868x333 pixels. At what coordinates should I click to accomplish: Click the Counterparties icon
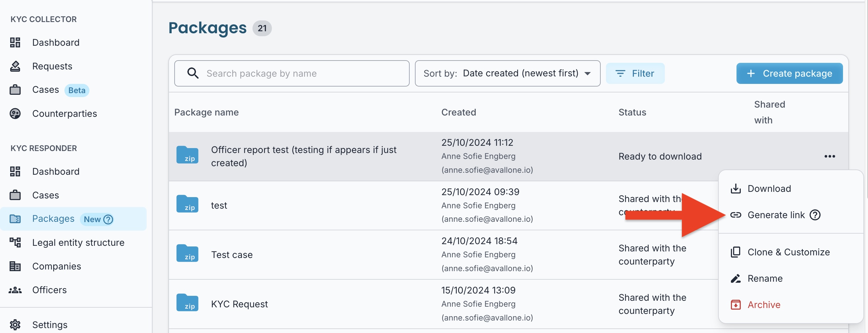[15, 114]
